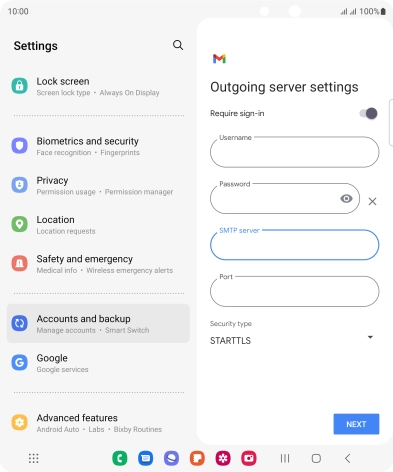Expand the Security type dropdown arrow
Viewport: 393px width, 472px height.
coord(370,337)
